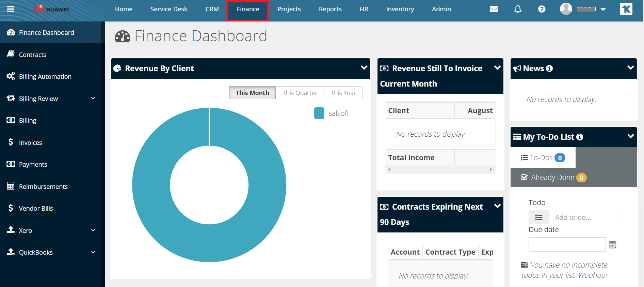Click the Add to-do input field
Screen dimensions: 644x287
pos(583,217)
